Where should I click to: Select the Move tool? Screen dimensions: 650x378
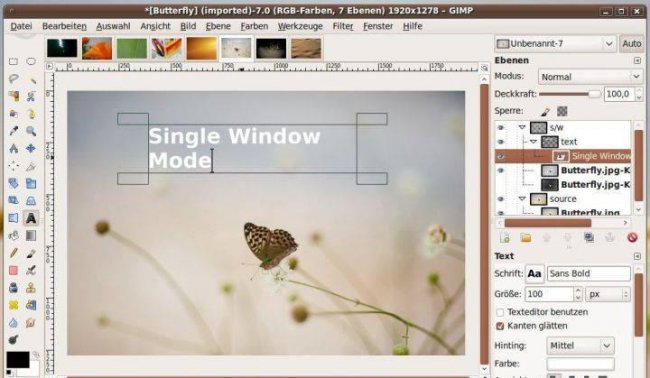(31, 148)
